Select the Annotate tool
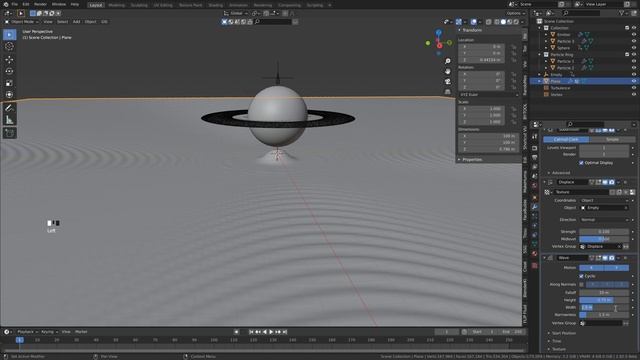640x360 pixels. pos(9,108)
